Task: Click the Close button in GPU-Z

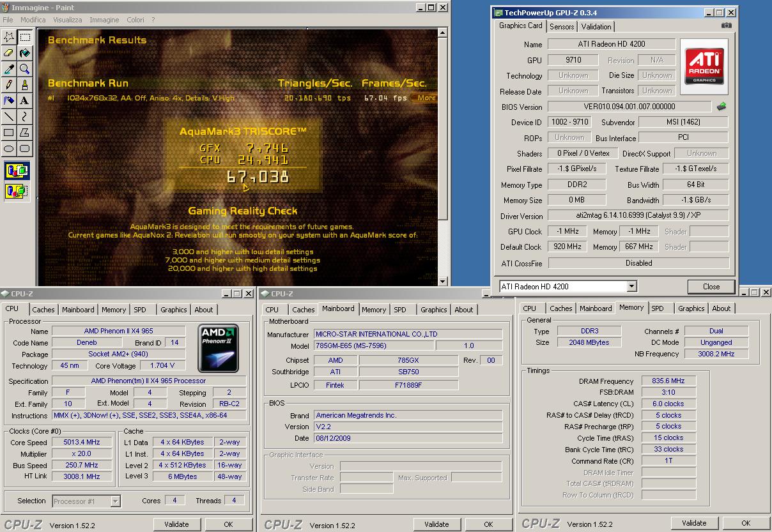Action: click(711, 287)
